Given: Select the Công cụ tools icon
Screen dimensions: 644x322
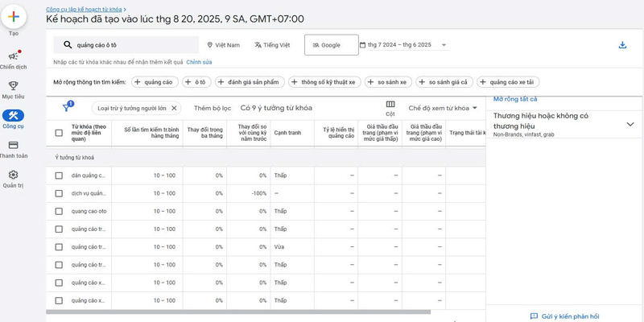Looking at the screenshot, I should [13, 115].
